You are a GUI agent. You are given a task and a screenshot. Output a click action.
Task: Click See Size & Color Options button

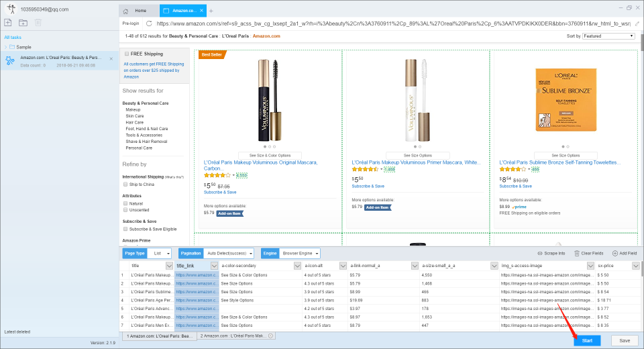tap(270, 156)
